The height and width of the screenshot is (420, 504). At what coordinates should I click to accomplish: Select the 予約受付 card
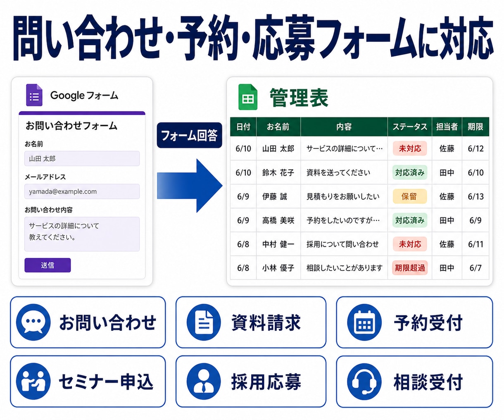pos(414,322)
